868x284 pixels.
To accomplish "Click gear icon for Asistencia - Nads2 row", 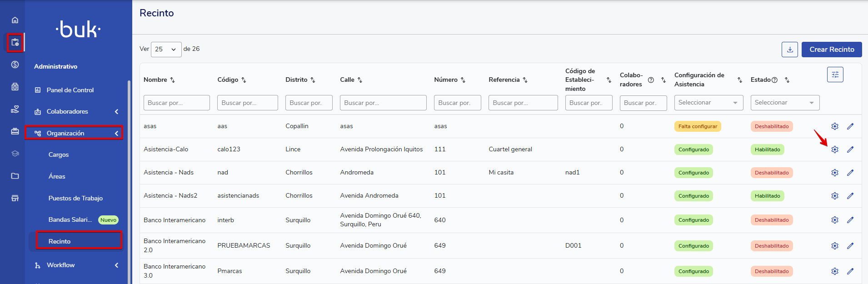I will (834, 196).
